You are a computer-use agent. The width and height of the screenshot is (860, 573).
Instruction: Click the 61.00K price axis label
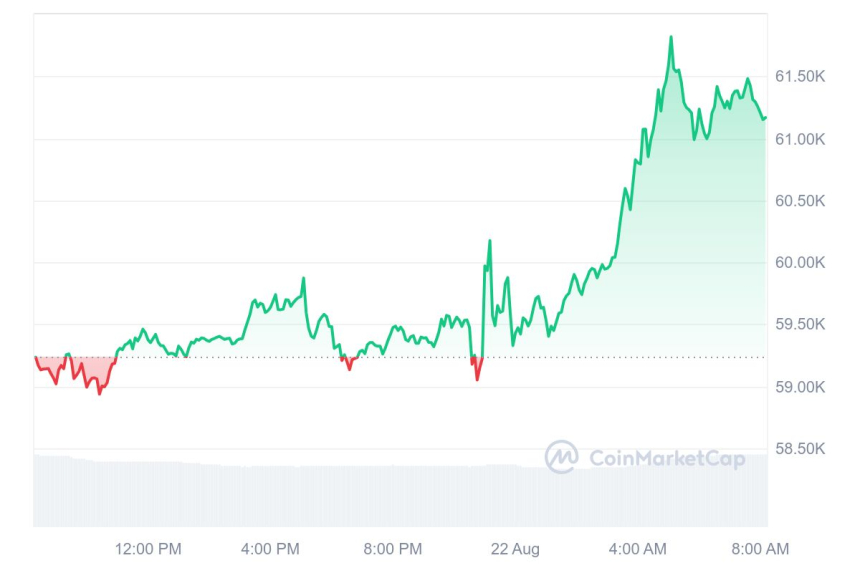(x=799, y=139)
